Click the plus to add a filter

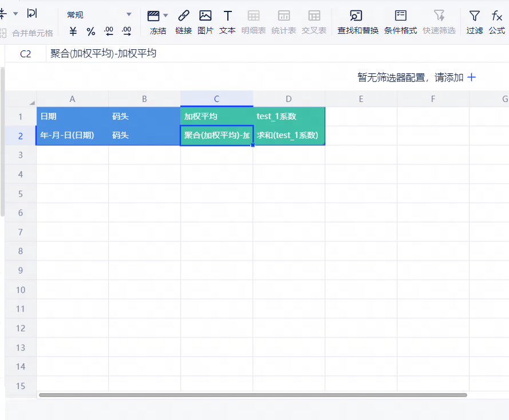click(472, 77)
